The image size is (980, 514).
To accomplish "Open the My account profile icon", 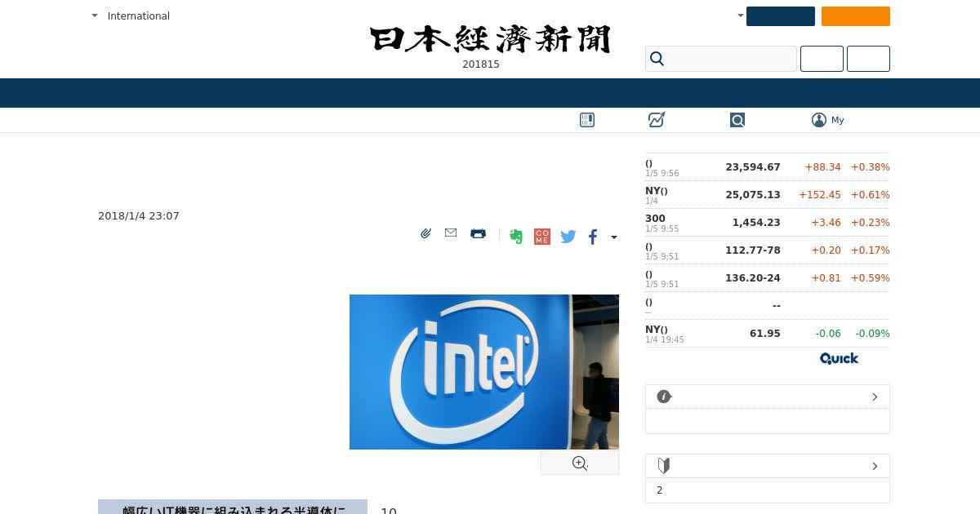I will click(819, 120).
